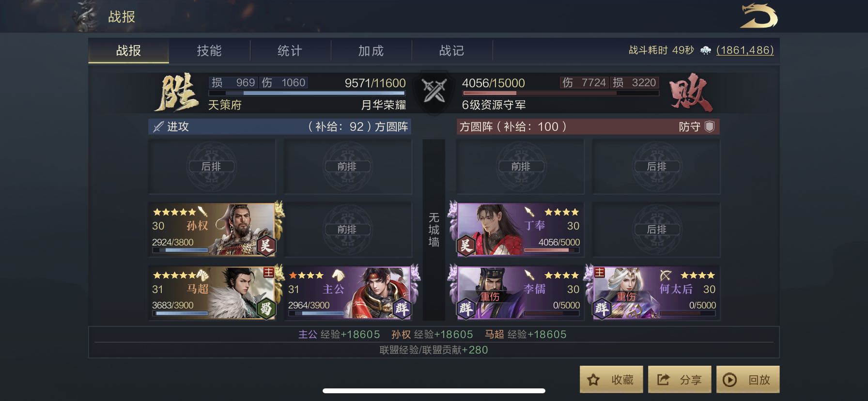Select the 加成 tab
Image resolution: width=868 pixels, height=401 pixels.
pos(371,51)
